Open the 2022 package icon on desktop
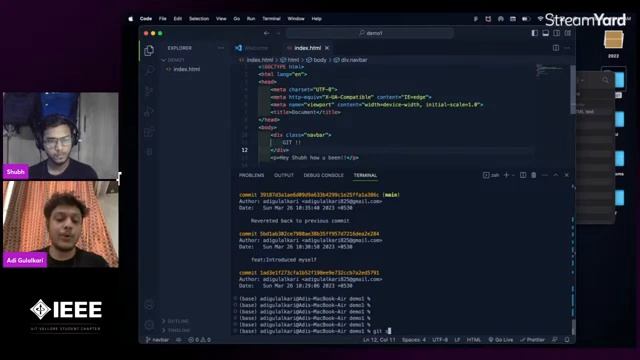The width and height of the screenshot is (640, 360). (613, 41)
